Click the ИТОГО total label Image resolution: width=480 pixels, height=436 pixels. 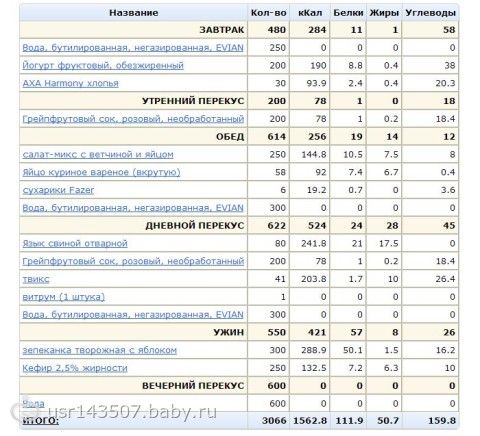tap(41, 421)
